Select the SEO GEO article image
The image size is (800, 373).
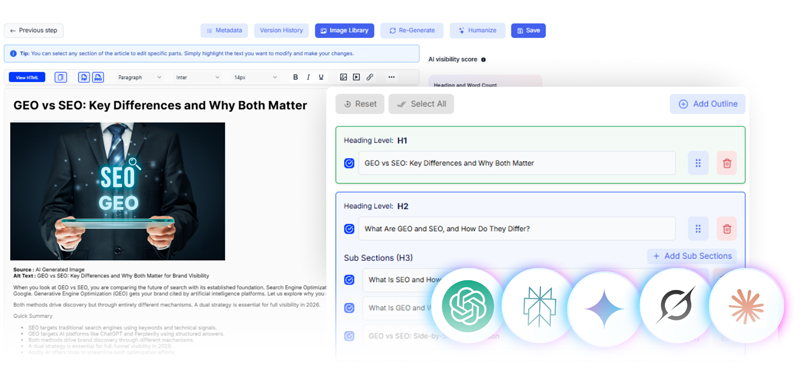coord(117,191)
